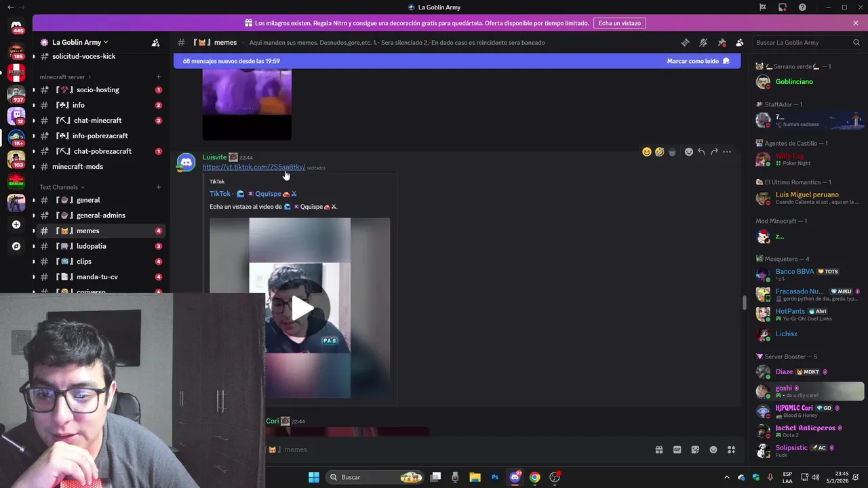Collapse the minecraft server category
This screenshot has height=488, width=868.
pos(66,77)
